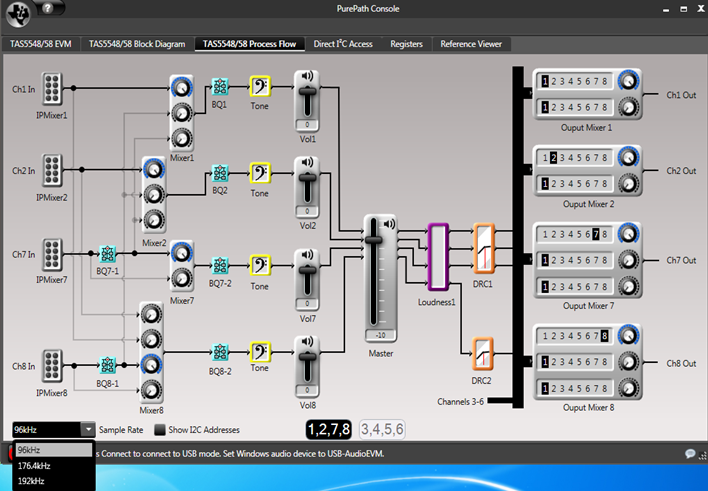Click the Texas Instruments logo icon
Screen dimensions: 708x491
(18, 14)
